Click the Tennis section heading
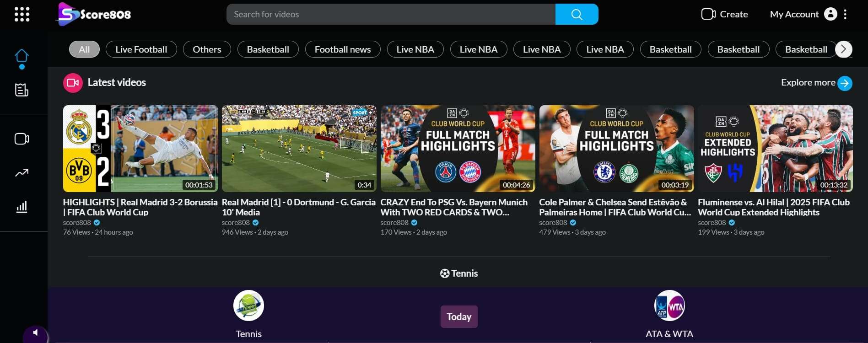 [x=459, y=273]
